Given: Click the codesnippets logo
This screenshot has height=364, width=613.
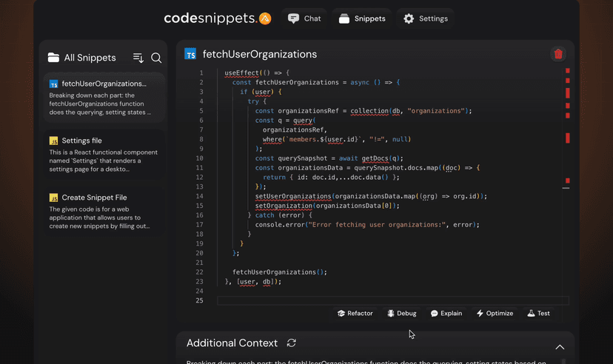Looking at the screenshot, I should 218,18.
